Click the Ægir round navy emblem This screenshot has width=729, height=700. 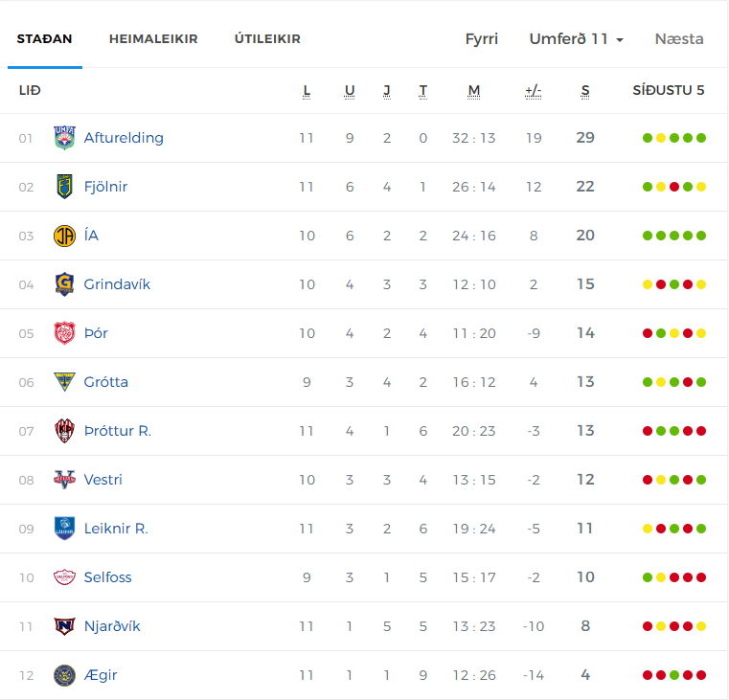point(64,675)
